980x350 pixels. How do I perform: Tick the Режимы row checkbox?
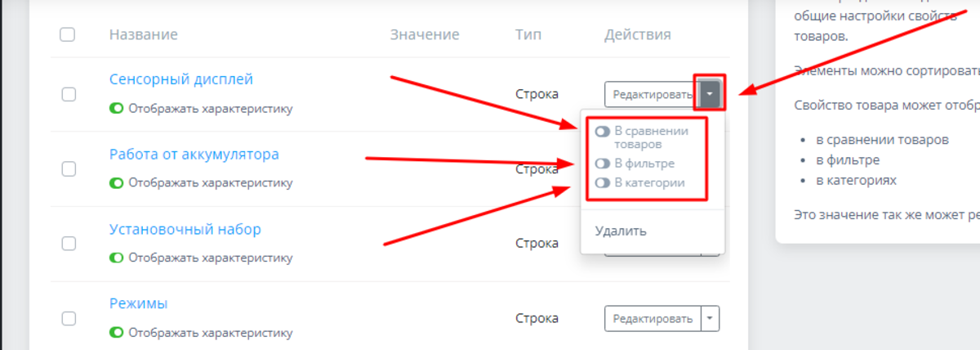[x=69, y=318]
